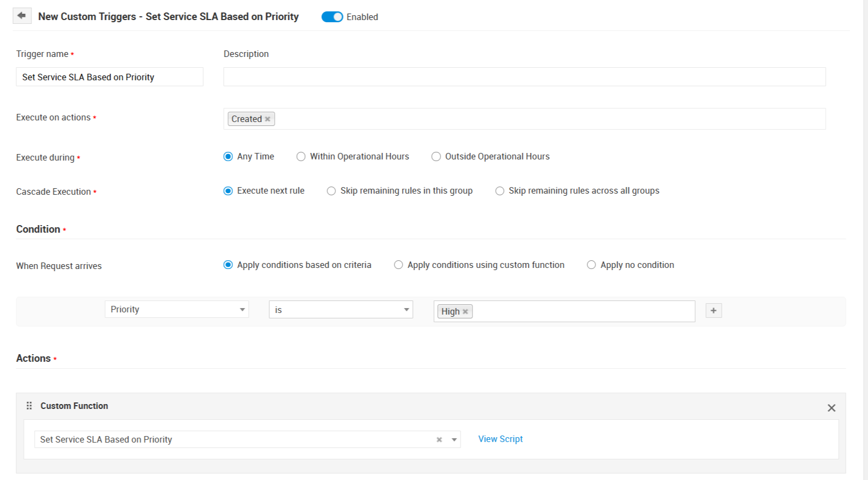Toggle the Enabled switch off
The height and width of the screenshot is (480, 868).
[332, 17]
